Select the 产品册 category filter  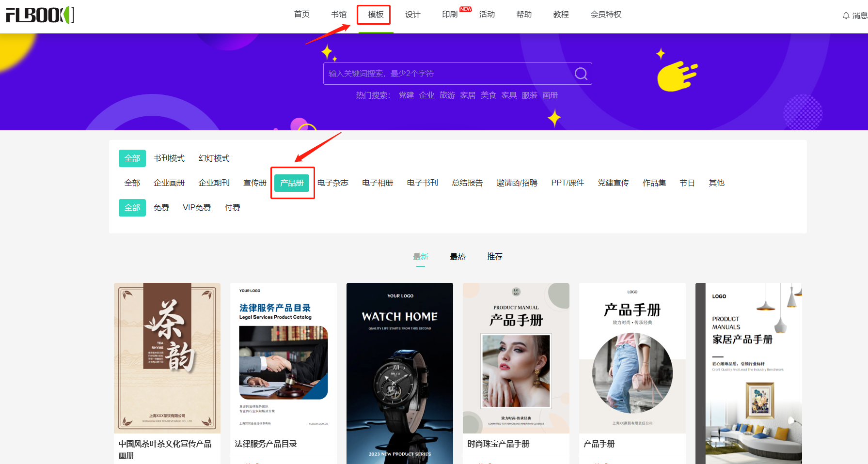(x=292, y=183)
